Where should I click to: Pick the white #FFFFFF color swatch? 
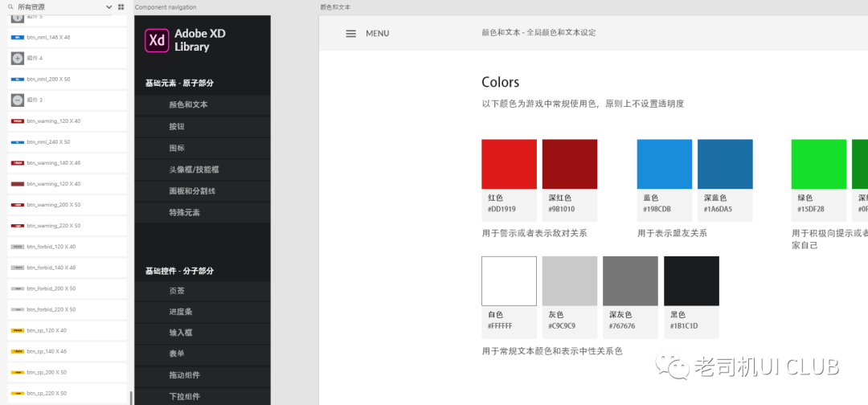510,281
